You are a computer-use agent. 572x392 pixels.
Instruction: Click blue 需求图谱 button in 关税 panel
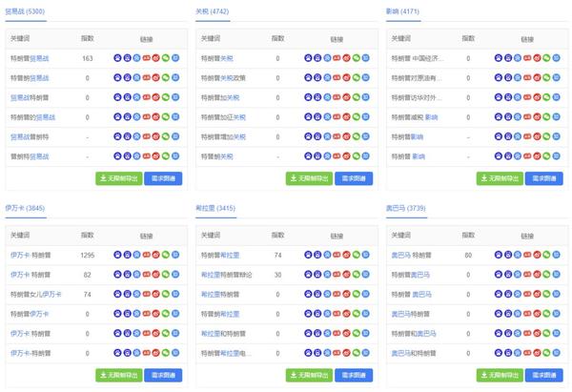pos(354,178)
